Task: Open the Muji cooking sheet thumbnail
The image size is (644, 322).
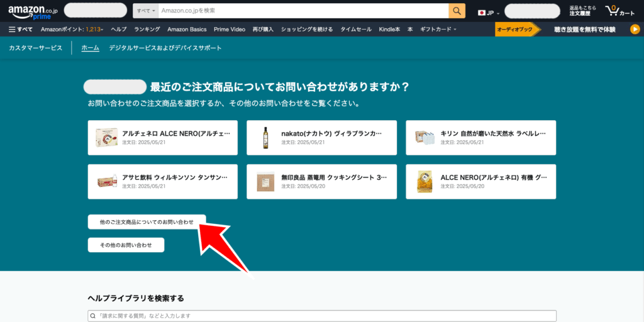Action: coord(265,182)
